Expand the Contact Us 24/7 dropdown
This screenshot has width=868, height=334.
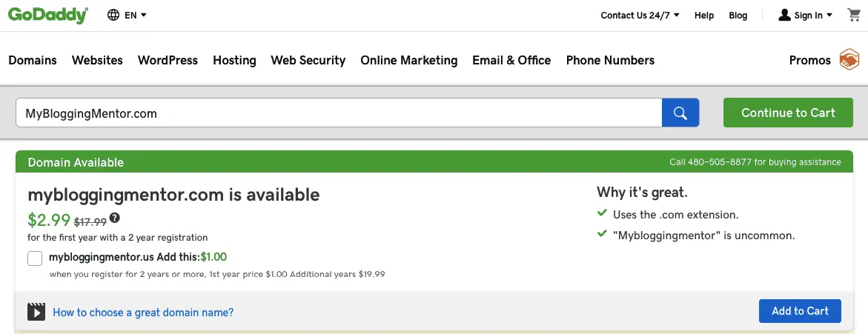click(640, 15)
